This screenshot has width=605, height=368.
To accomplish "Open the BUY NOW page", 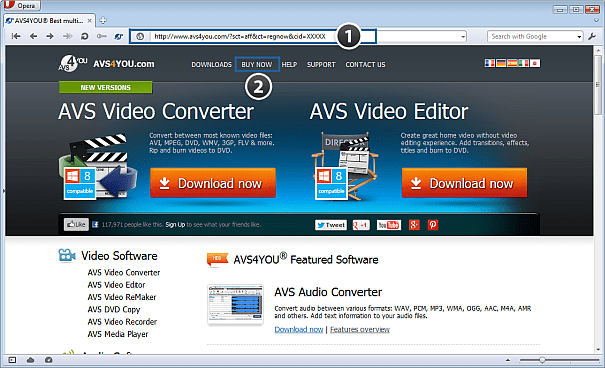I will pyautogui.click(x=257, y=64).
